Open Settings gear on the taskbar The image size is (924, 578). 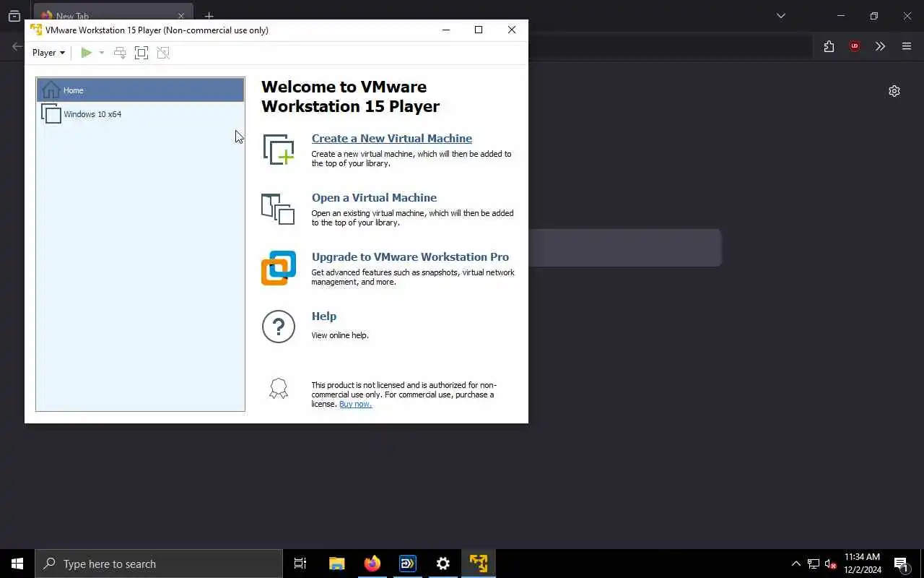point(443,564)
